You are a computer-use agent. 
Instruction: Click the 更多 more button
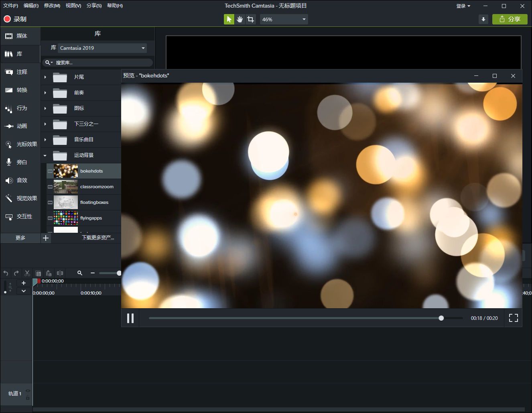pyautogui.click(x=20, y=238)
